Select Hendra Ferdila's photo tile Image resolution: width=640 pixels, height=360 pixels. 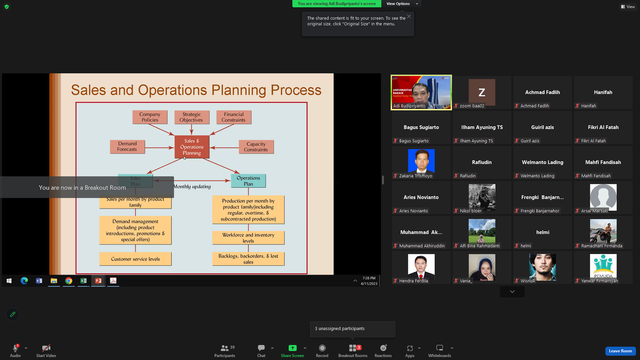click(421, 268)
